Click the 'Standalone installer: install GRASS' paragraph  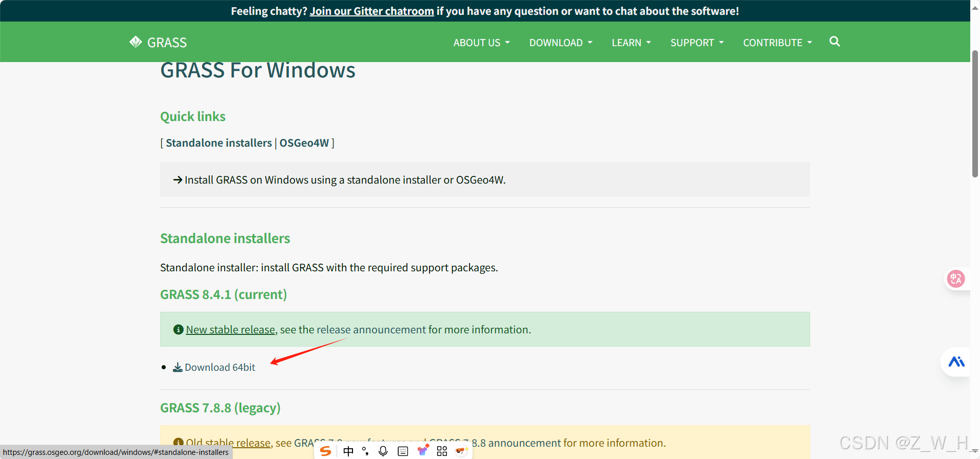329,268
